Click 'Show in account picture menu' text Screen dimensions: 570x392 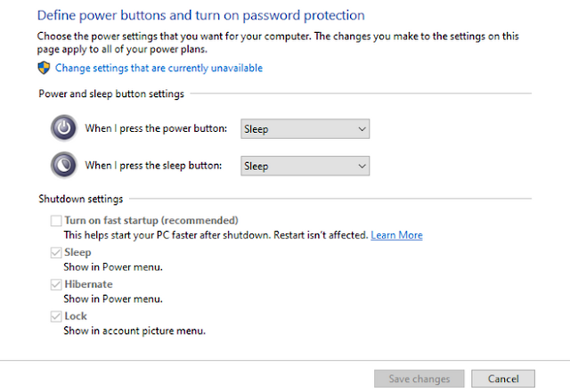click(135, 331)
